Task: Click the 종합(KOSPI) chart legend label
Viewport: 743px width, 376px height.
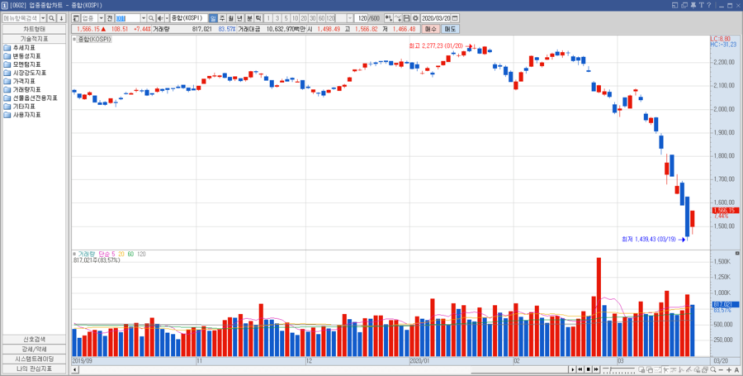Action: coord(94,39)
